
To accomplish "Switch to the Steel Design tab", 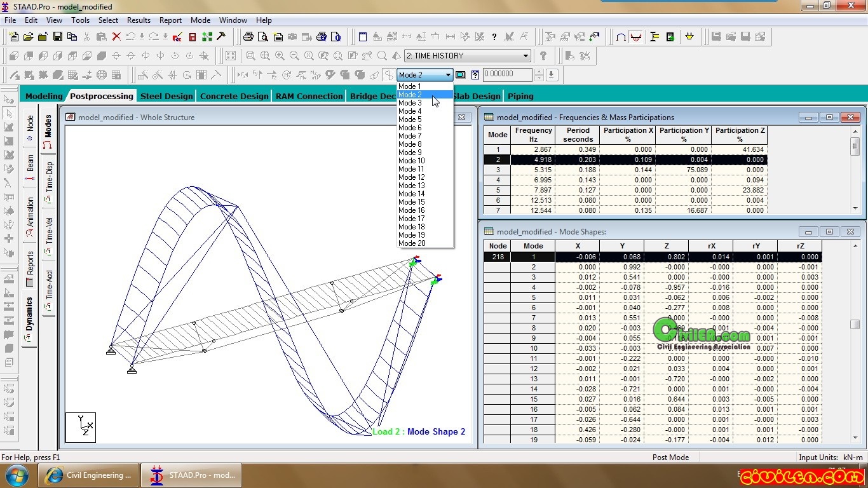I will tap(166, 96).
